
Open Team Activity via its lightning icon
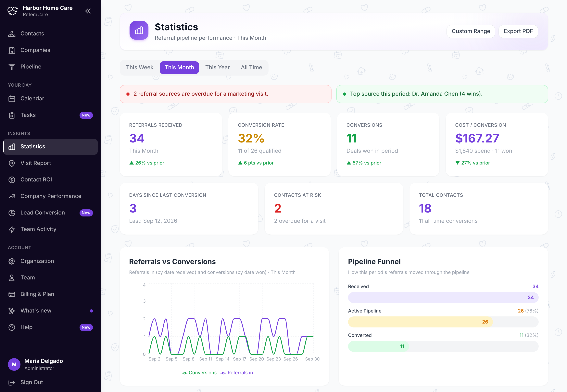pos(12,229)
